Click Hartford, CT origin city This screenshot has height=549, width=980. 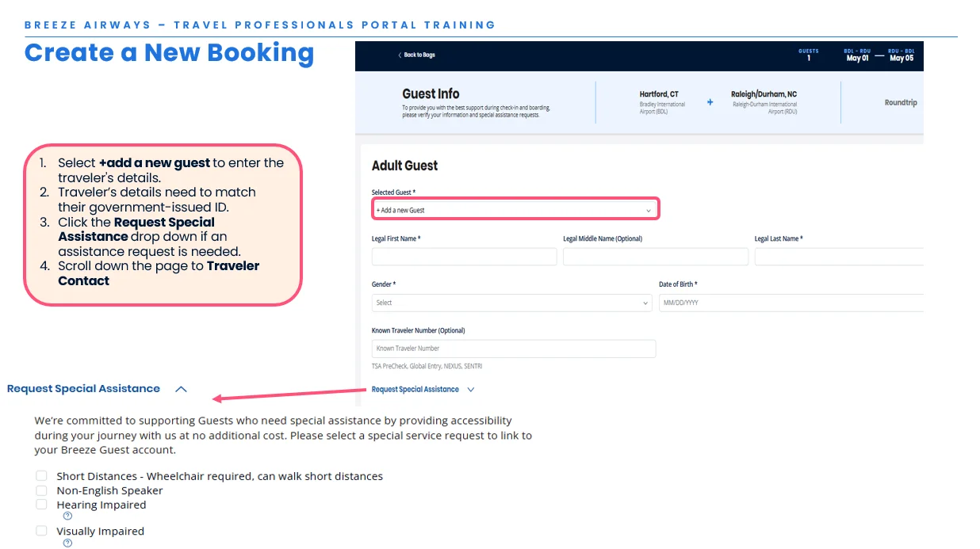click(659, 94)
